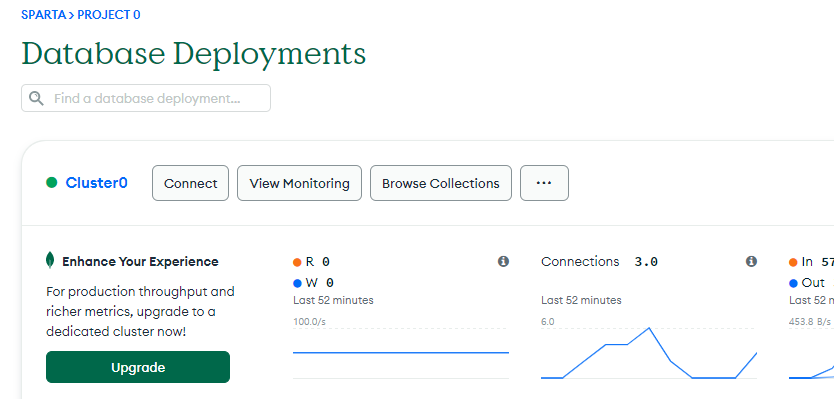Click the Last 52 minutes text under Connections
This screenshot has width=834, height=399.
click(x=581, y=300)
